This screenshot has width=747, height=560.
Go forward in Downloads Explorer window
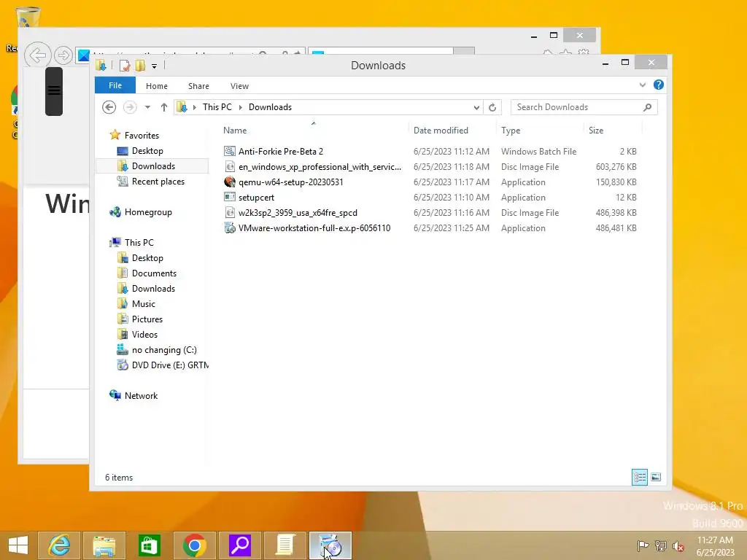point(130,107)
